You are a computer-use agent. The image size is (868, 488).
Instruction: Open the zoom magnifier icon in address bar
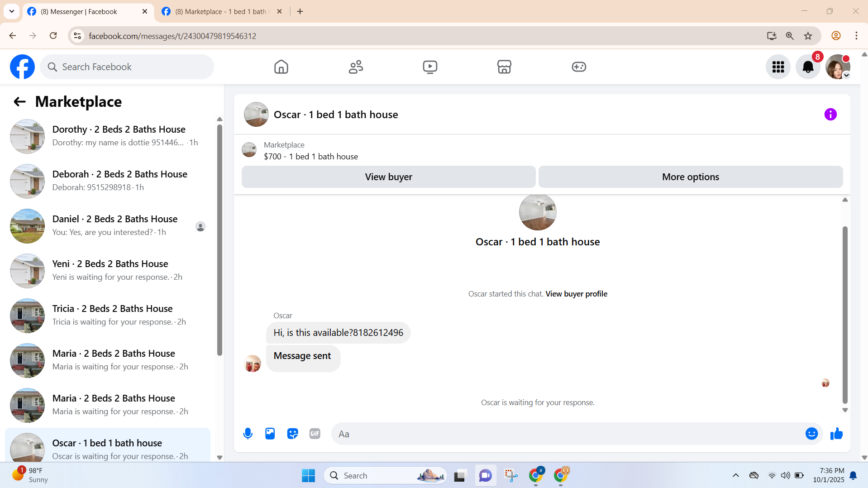coord(790,36)
